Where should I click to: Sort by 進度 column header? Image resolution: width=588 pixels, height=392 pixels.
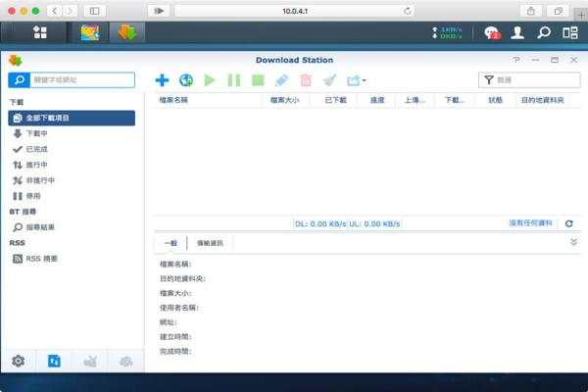pos(377,100)
